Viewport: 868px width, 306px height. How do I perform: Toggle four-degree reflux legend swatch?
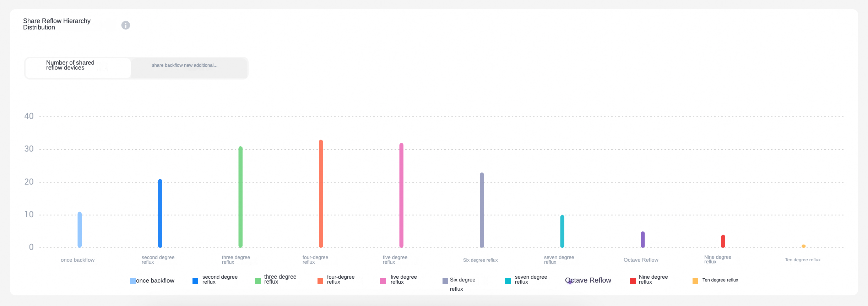(320, 281)
